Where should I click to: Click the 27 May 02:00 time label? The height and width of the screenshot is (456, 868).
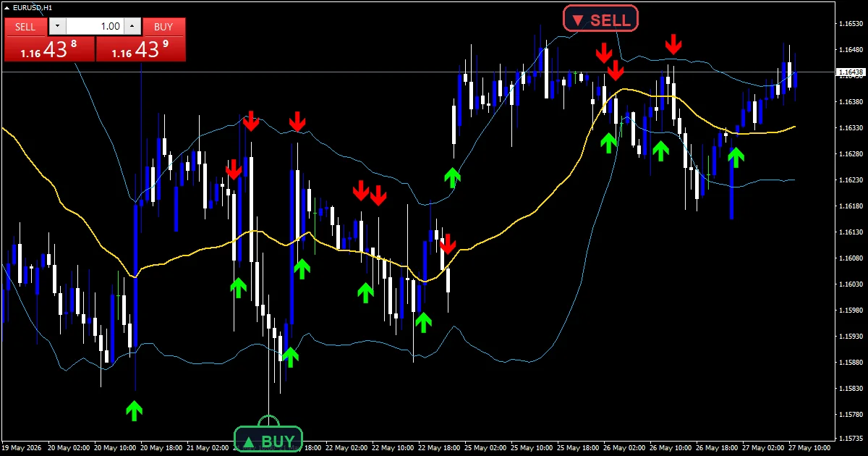click(x=765, y=448)
